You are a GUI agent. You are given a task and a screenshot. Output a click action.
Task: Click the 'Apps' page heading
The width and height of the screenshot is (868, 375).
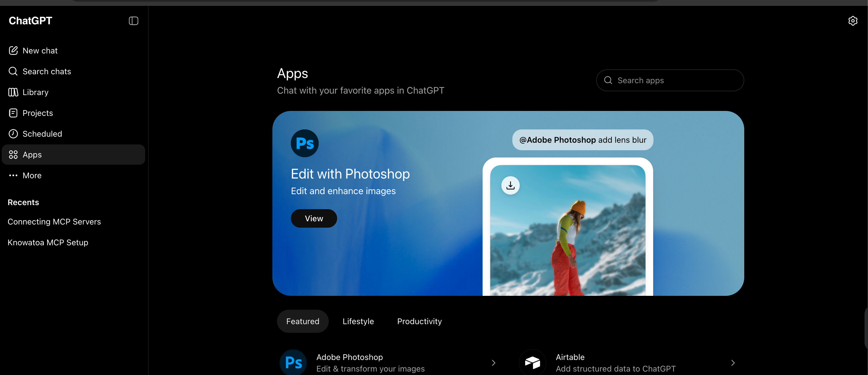[293, 73]
